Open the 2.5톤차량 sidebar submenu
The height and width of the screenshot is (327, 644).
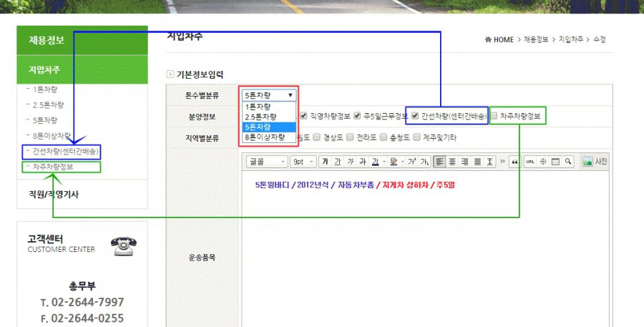pos(48,105)
